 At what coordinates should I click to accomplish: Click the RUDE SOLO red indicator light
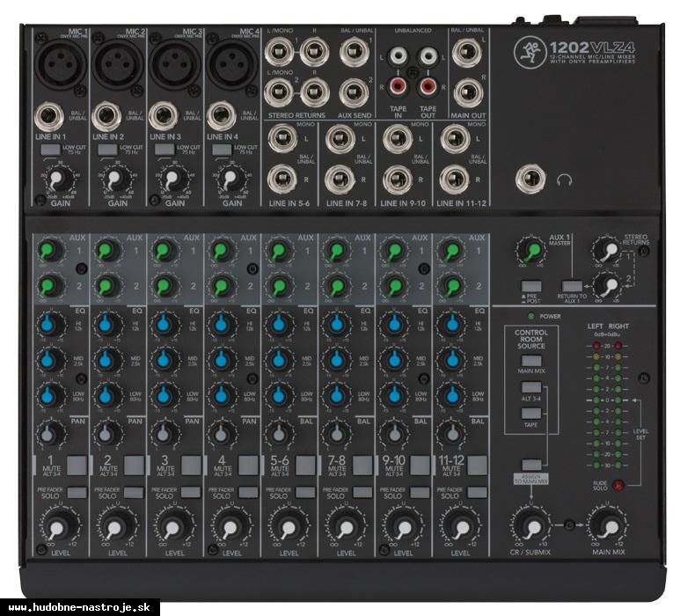[x=618, y=485]
